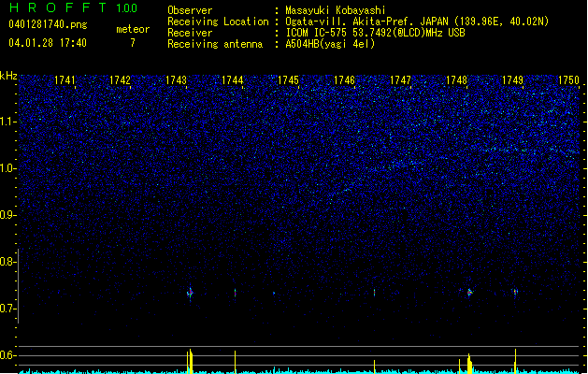This screenshot has width=588, height=374.
Task: Click the 0.8 kHz frequency label
Action: [x=7, y=262]
